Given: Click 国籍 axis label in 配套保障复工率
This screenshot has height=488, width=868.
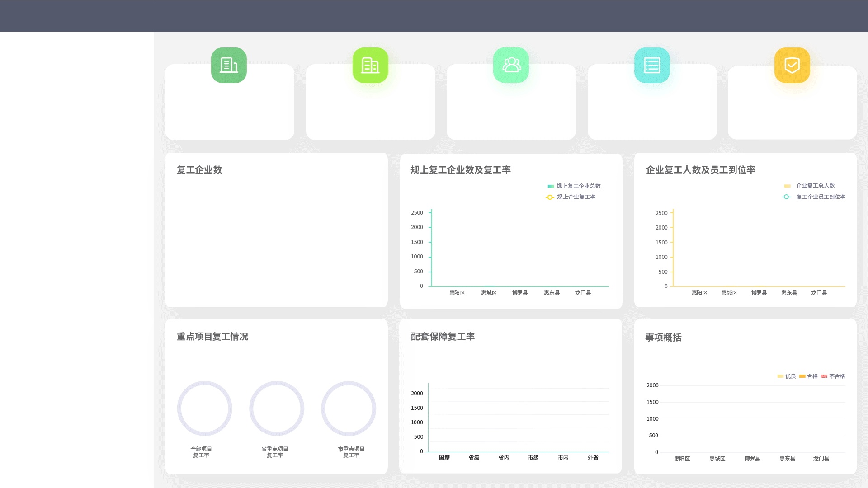Looking at the screenshot, I should click(444, 458).
